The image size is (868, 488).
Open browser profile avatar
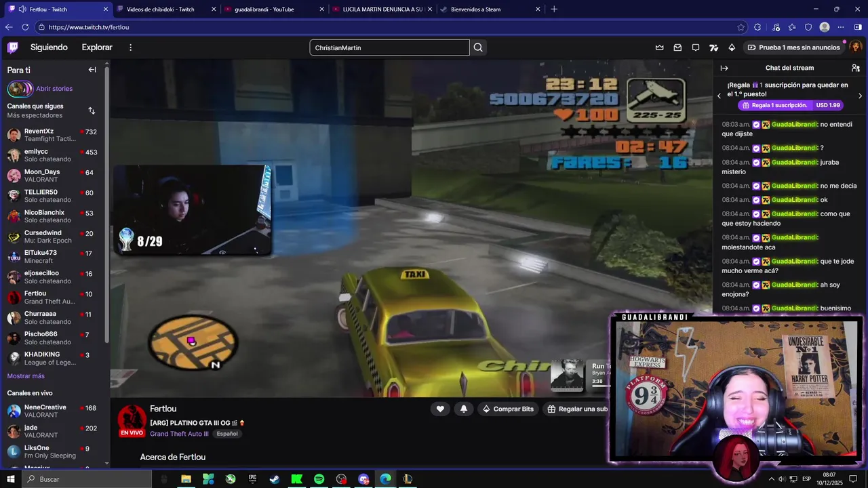click(x=825, y=27)
